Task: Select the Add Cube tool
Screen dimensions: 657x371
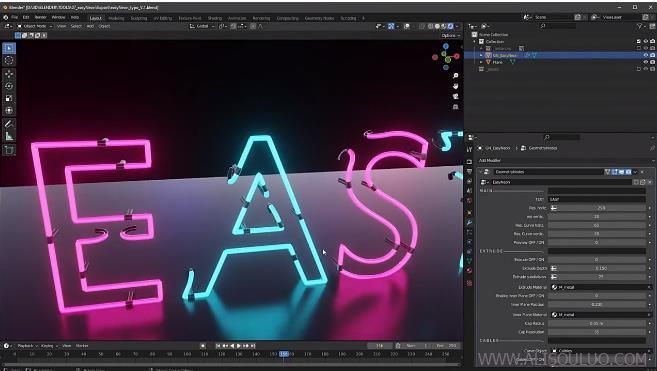Action: tap(9, 150)
